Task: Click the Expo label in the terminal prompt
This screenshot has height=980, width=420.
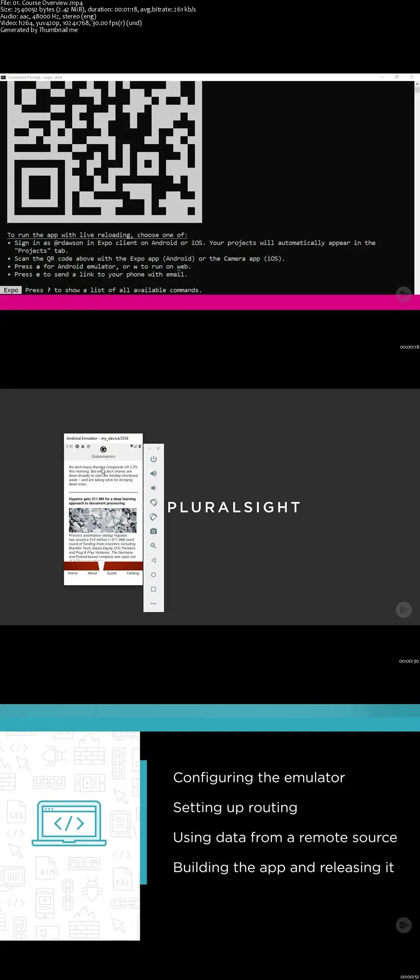Action: point(11,290)
